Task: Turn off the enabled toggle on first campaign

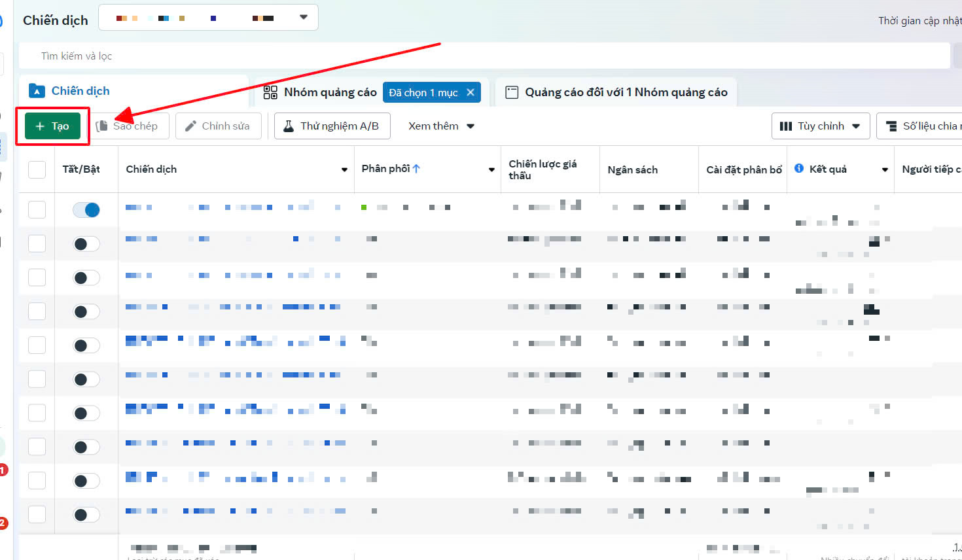Action: click(x=86, y=210)
